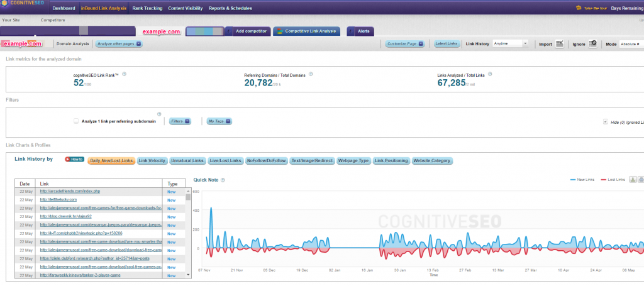Expand the Filters dropdown
The width and height of the screenshot is (644, 286).
click(x=180, y=121)
